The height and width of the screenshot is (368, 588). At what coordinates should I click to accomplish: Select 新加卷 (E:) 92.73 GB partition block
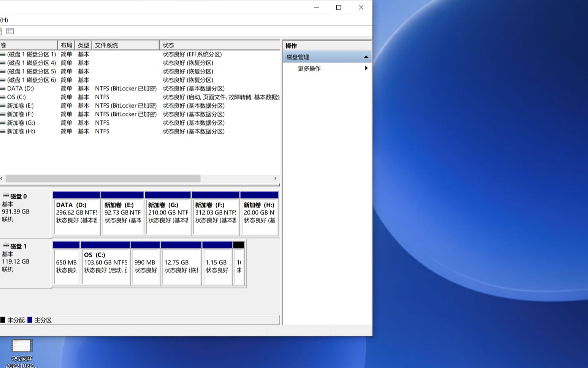(122, 213)
